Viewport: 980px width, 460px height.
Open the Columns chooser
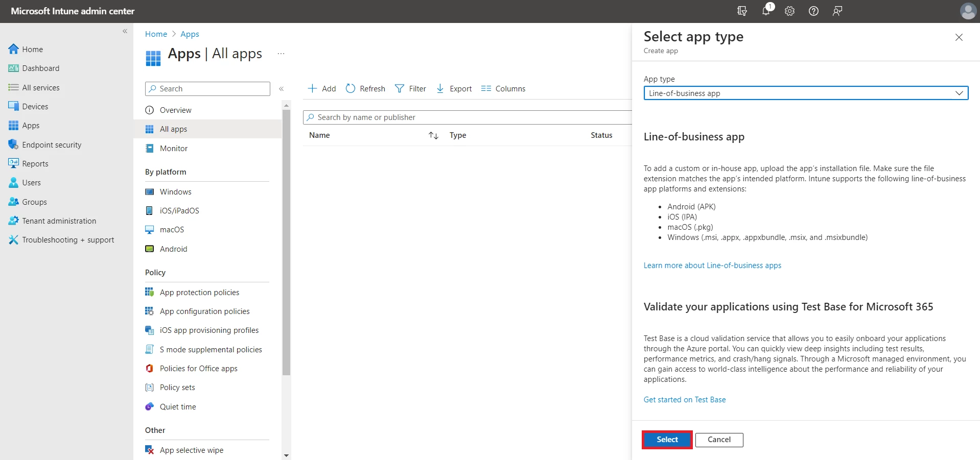coord(503,89)
